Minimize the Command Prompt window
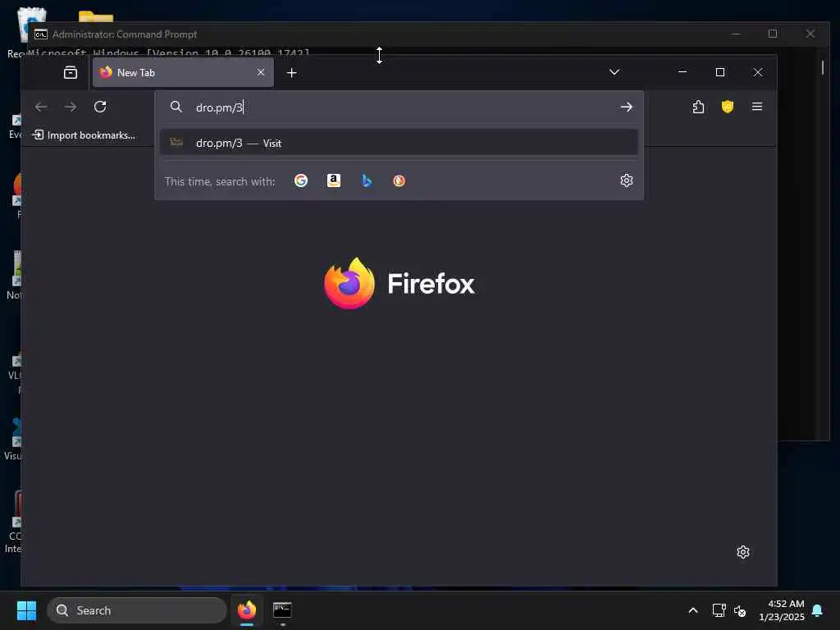This screenshot has height=630, width=840. pyautogui.click(x=736, y=34)
